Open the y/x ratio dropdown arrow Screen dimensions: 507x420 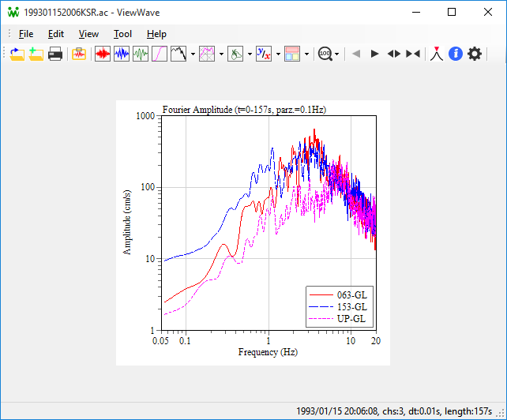pyautogui.click(x=278, y=54)
